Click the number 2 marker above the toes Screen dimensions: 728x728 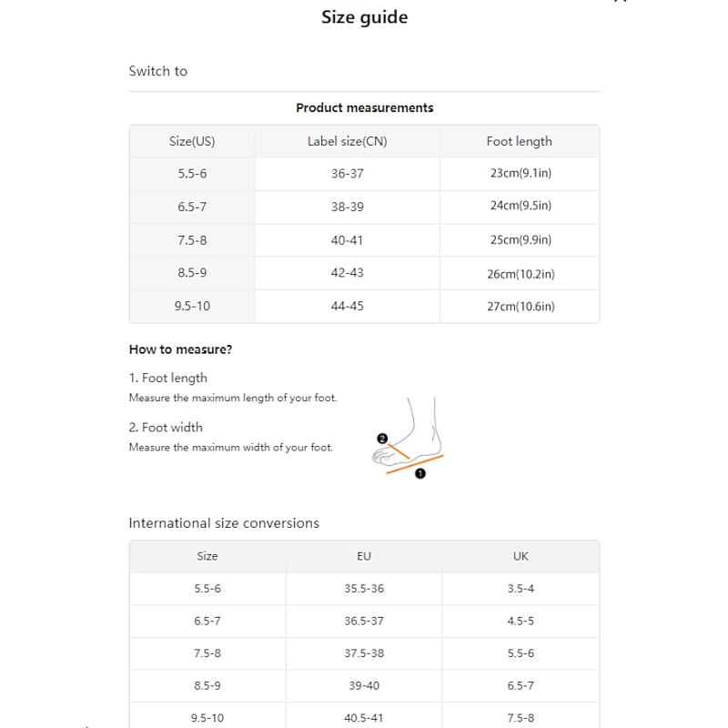coord(382,439)
